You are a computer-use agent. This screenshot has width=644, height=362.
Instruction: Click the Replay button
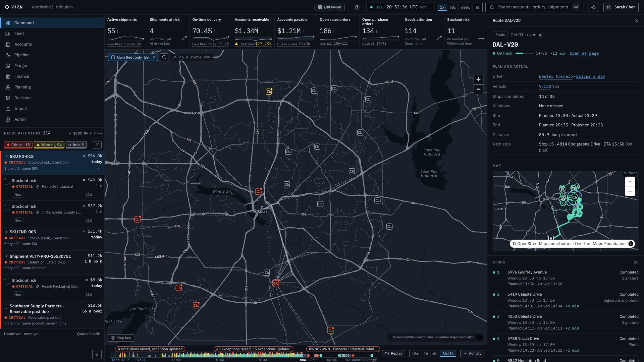tap(393, 354)
